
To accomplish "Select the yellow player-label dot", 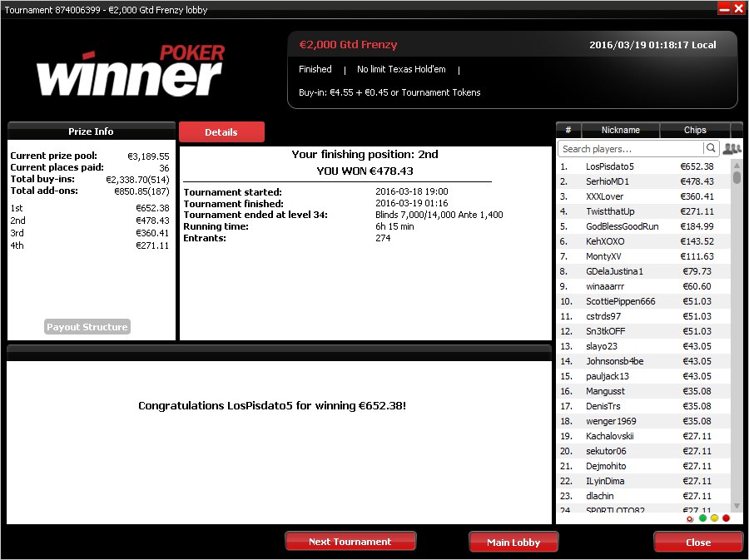I will pyautogui.click(x=715, y=518).
